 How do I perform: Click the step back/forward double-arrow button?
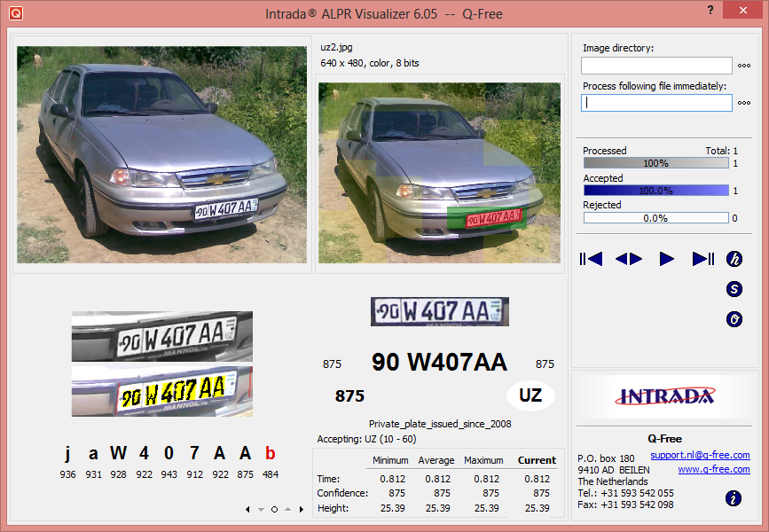tap(629, 259)
